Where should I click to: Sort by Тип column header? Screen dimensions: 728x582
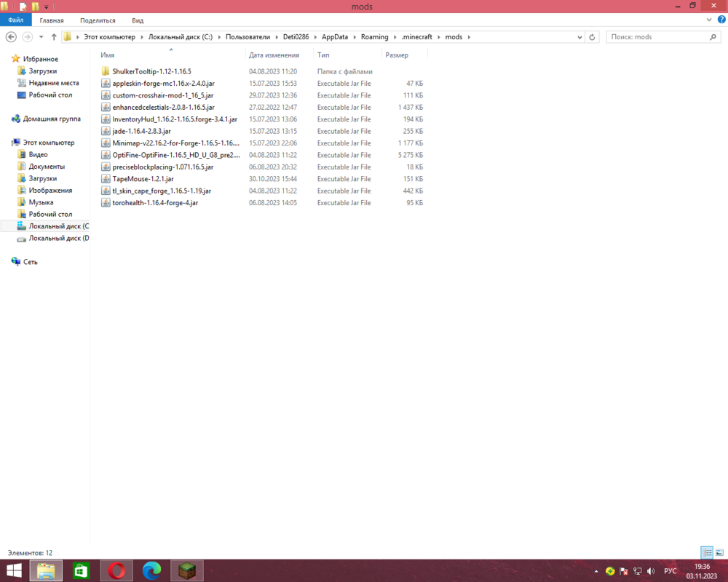coord(323,55)
